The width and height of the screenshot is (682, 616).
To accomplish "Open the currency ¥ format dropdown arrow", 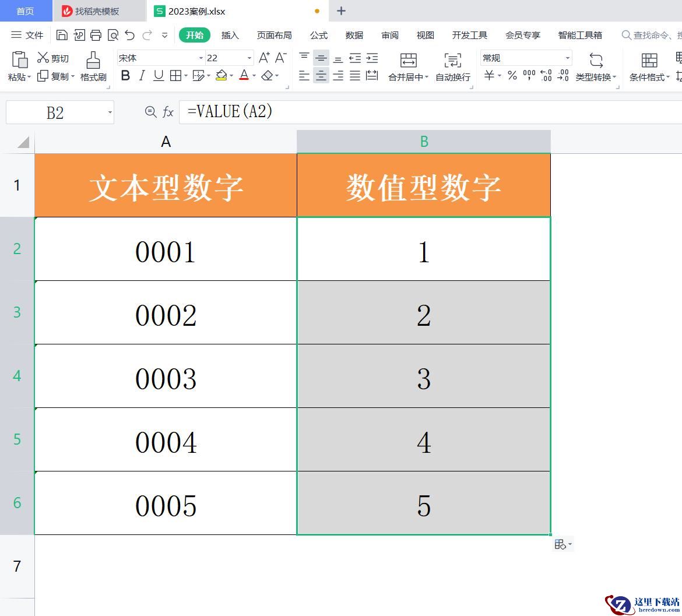I will [x=500, y=76].
